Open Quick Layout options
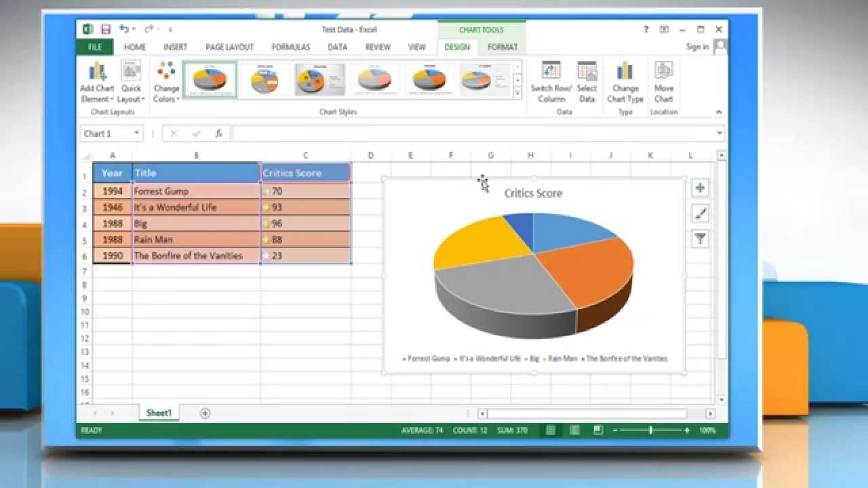Screen dimensions: 868x488 click(x=131, y=82)
